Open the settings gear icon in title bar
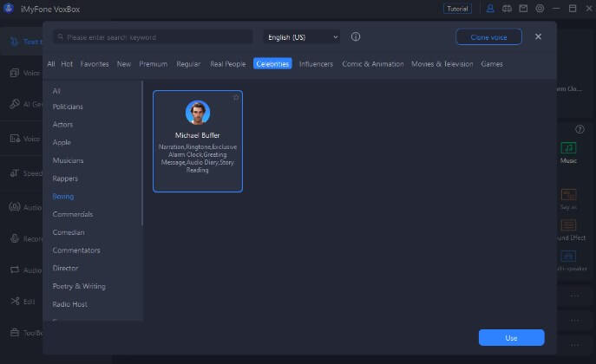Viewport: 596px width, 364px height. tap(540, 9)
